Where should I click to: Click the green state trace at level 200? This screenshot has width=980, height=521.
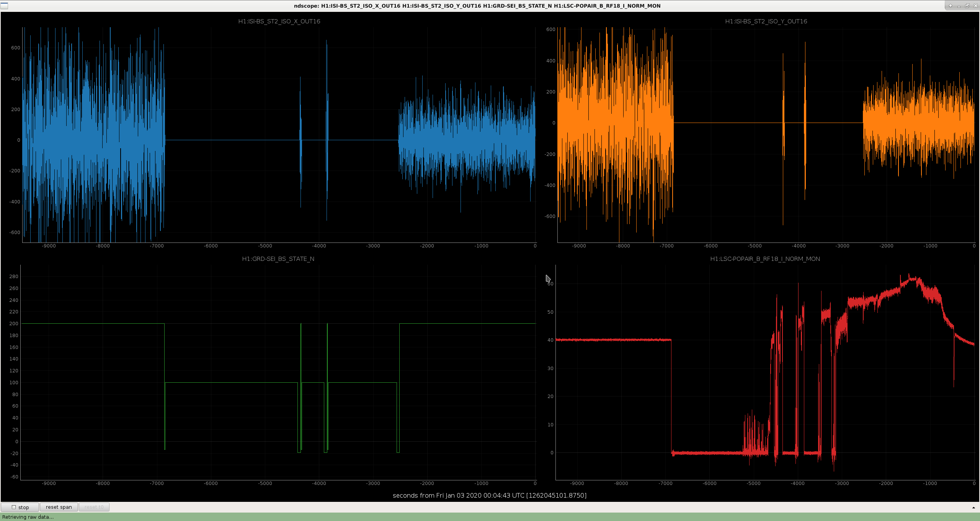click(92, 324)
